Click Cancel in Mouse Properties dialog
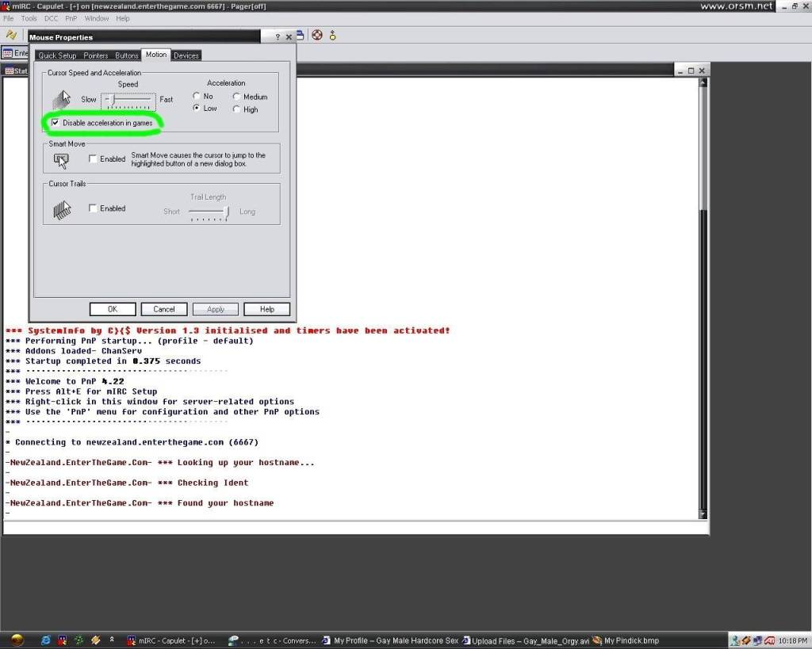The image size is (812, 649). click(x=164, y=309)
